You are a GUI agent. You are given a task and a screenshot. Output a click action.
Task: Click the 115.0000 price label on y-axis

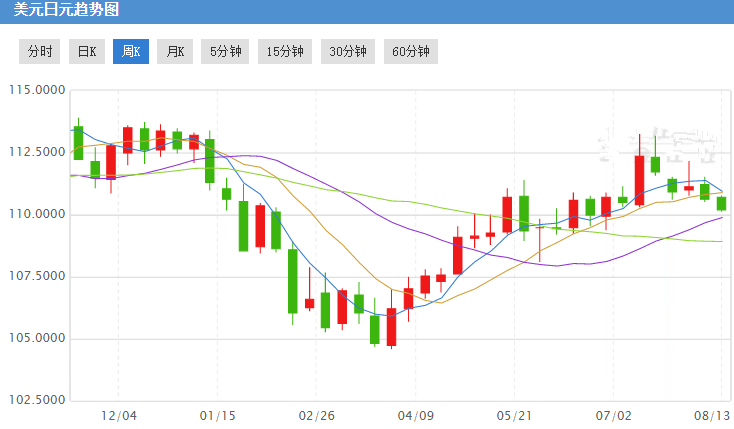coord(37,91)
